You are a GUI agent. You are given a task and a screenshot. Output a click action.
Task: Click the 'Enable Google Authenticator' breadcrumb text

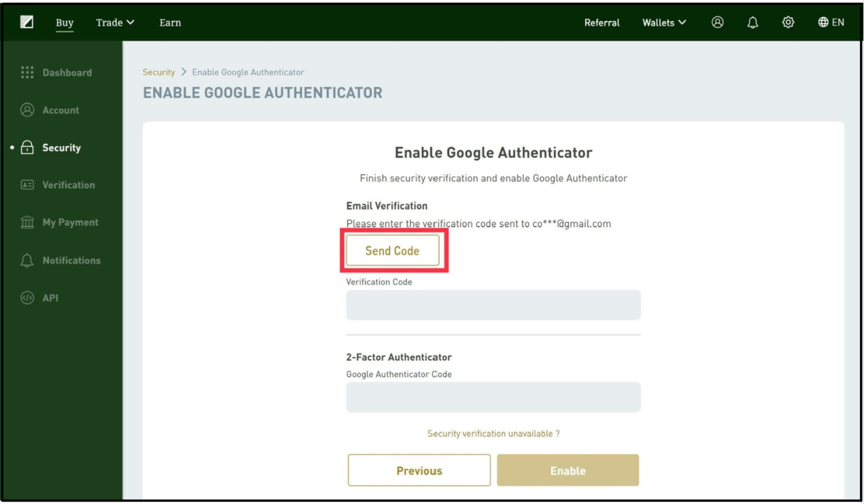point(248,72)
